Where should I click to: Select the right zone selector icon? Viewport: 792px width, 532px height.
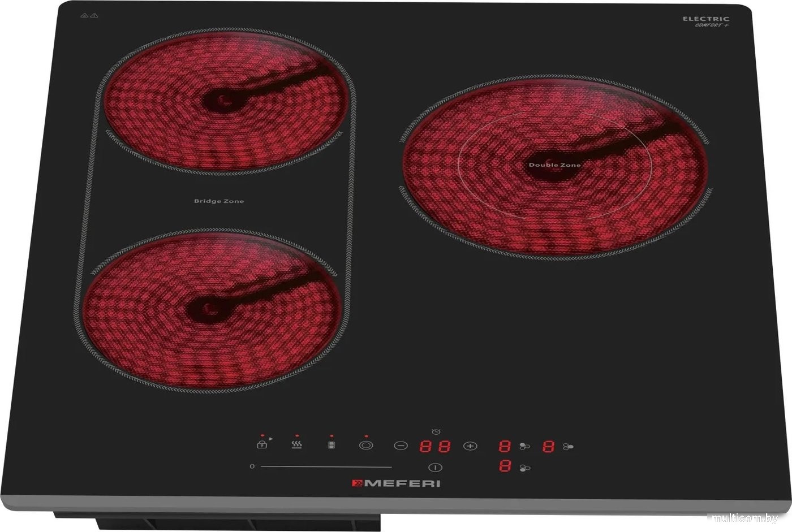[568, 447]
